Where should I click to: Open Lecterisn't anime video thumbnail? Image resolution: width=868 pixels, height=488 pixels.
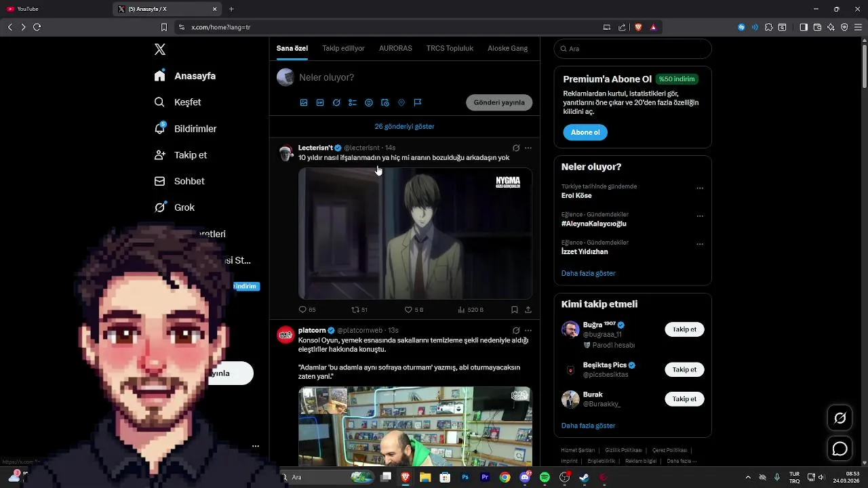pos(415,233)
